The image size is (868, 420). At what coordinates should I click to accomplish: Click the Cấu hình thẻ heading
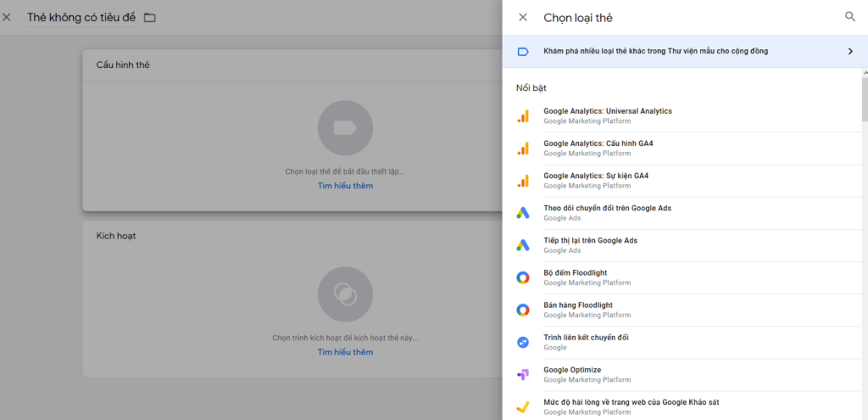tap(123, 64)
